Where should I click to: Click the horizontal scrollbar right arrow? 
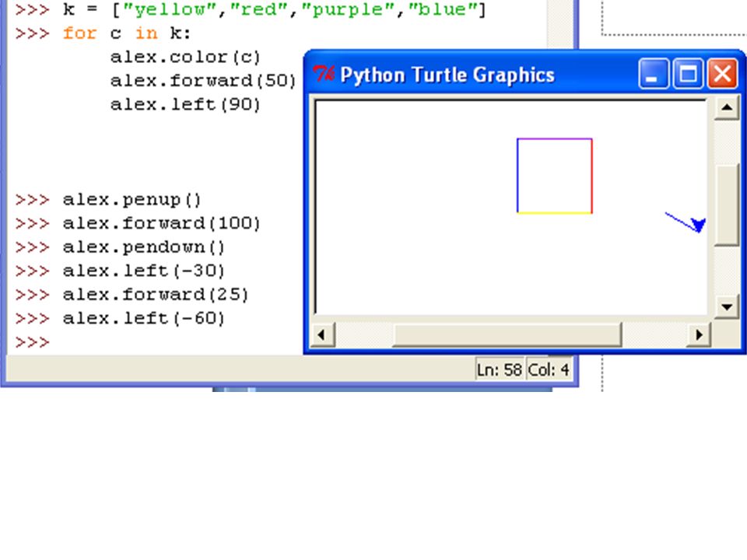click(699, 334)
